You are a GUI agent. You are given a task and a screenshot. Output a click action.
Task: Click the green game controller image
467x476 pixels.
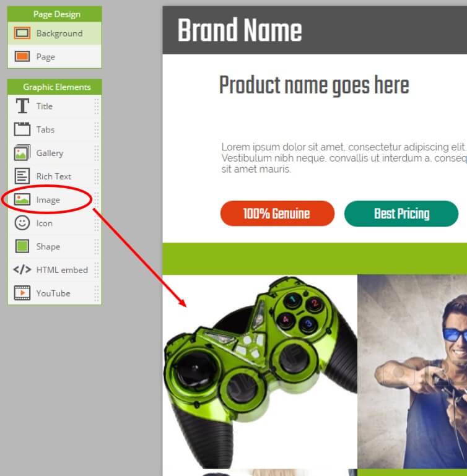260,371
